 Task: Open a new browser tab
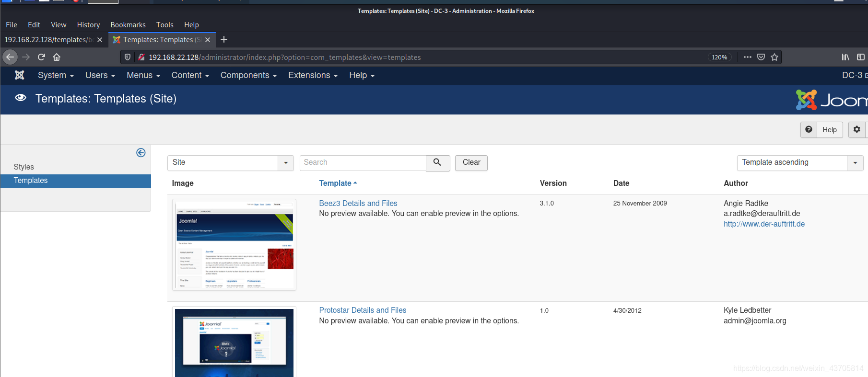point(224,39)
